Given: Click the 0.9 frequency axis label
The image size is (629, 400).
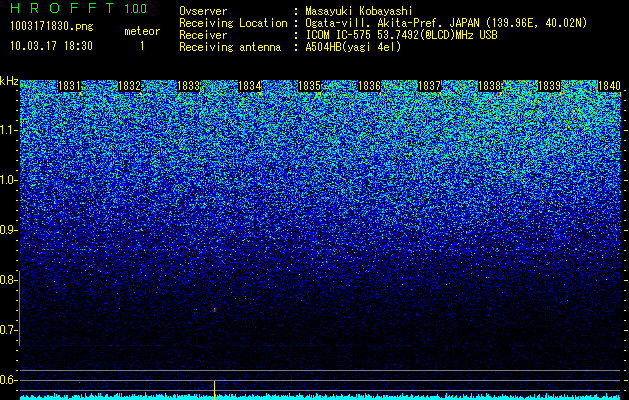Looking at the screenshot, I should [x=8, y=230].
